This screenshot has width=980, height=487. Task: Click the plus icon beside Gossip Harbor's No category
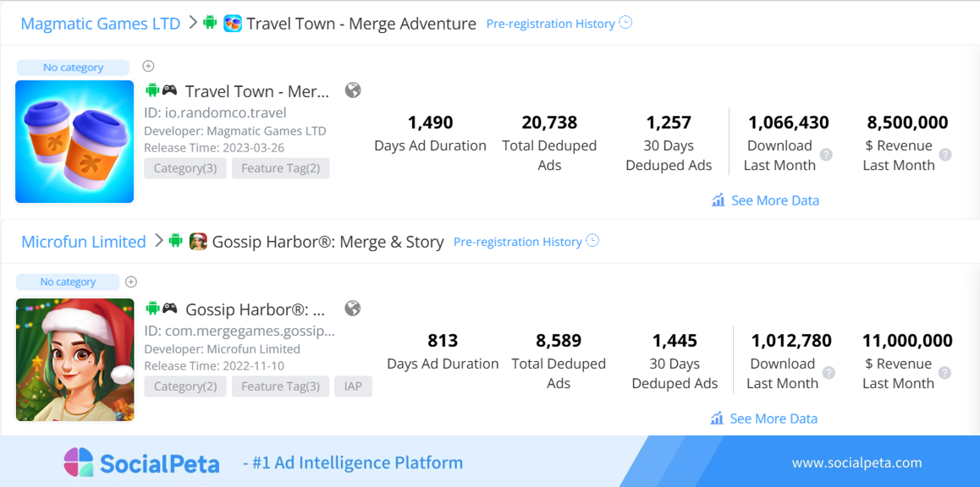[130, 282]
